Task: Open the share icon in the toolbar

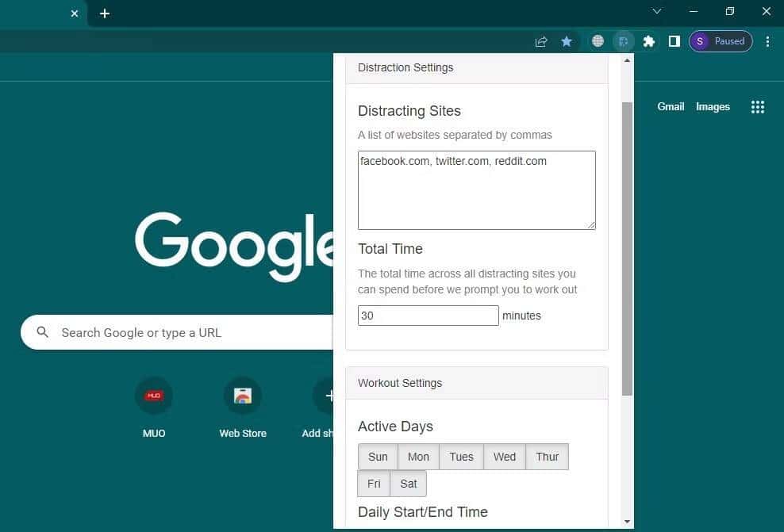Action: (x=540, y=41)
